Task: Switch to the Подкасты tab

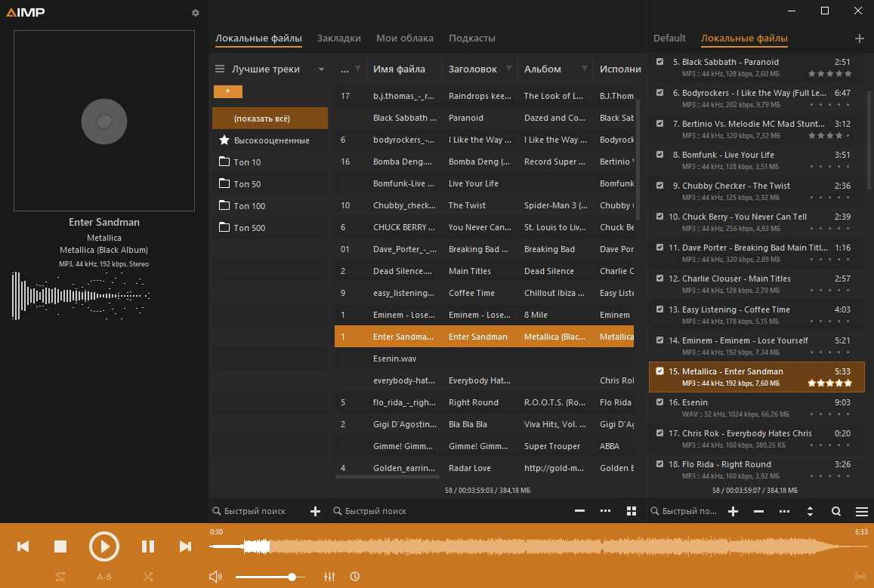Action: coord(472,38)
